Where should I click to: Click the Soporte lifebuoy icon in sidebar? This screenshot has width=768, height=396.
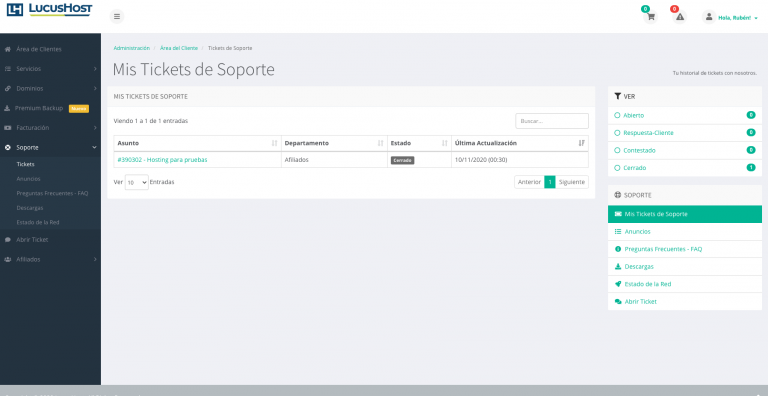tap(7, 147)
